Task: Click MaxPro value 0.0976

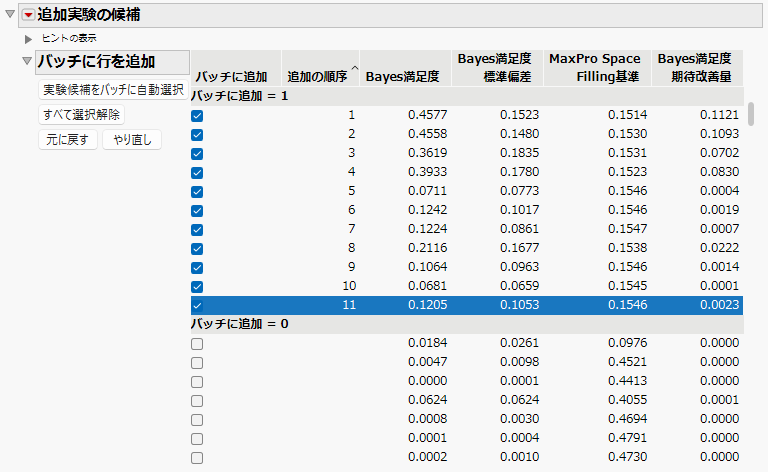Action: pos(627,343)
